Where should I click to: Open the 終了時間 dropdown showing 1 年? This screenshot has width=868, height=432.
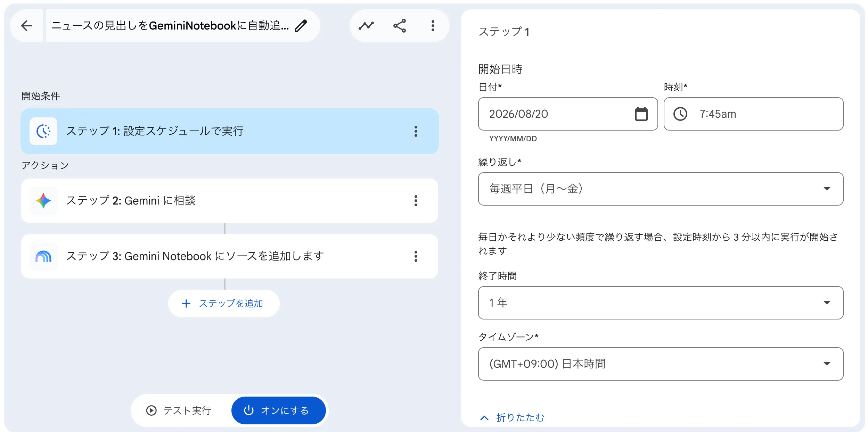(x=661, y=303)
